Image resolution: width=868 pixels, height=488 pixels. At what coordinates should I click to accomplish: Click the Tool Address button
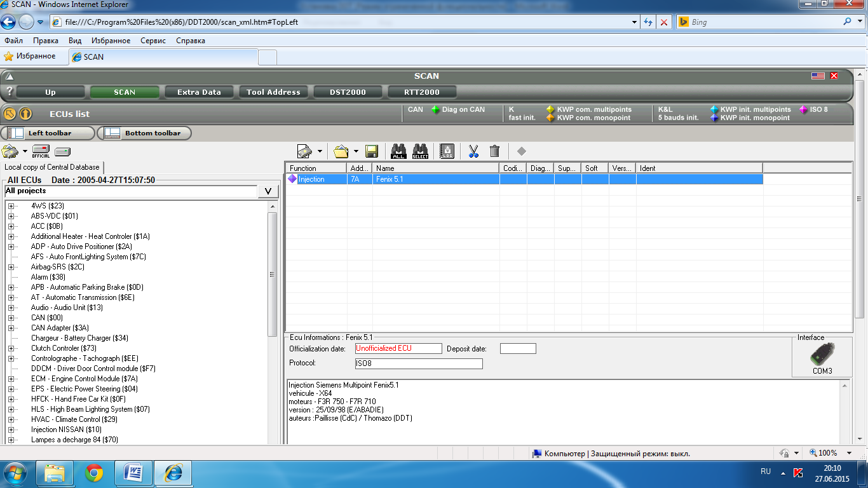coord(273,92)
